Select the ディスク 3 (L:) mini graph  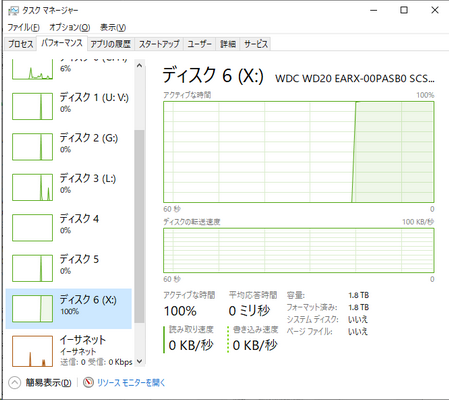pyautogui.click(x=32, y=187)
